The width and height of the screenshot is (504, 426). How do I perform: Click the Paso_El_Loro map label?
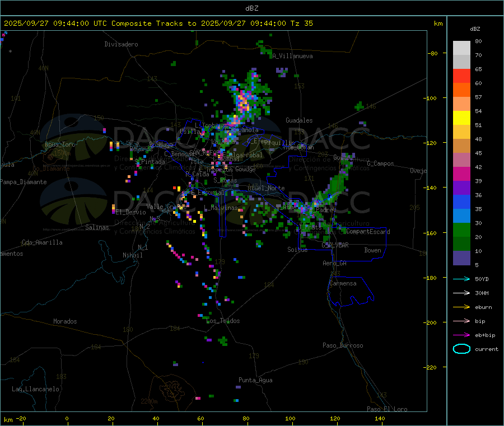coord(387,409)
